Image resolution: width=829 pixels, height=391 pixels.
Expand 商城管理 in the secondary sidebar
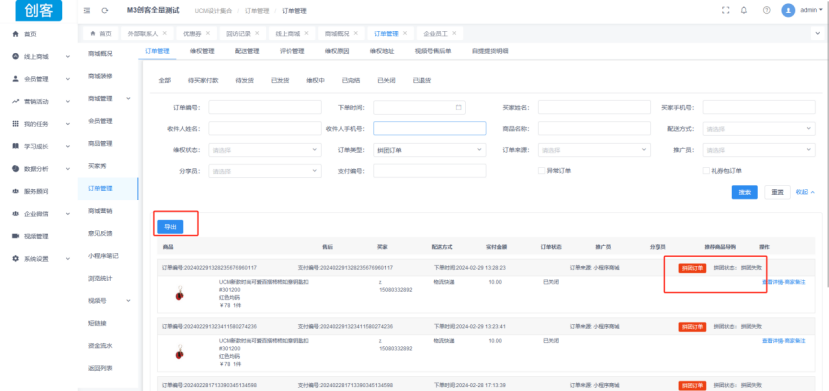(x=128, y=98)
